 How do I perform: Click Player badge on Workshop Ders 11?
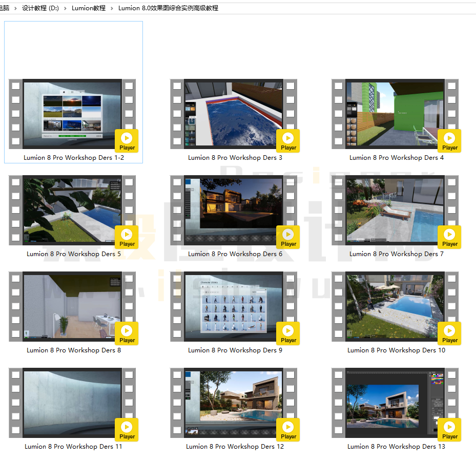[127, 429]
